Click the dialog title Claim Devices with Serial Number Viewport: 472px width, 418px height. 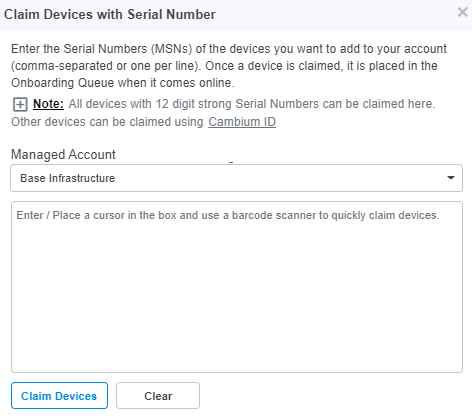tap(110, 14)
